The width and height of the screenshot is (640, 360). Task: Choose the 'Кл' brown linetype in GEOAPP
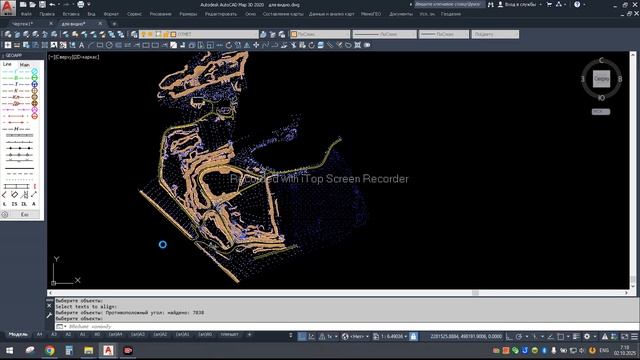(16, 97)
